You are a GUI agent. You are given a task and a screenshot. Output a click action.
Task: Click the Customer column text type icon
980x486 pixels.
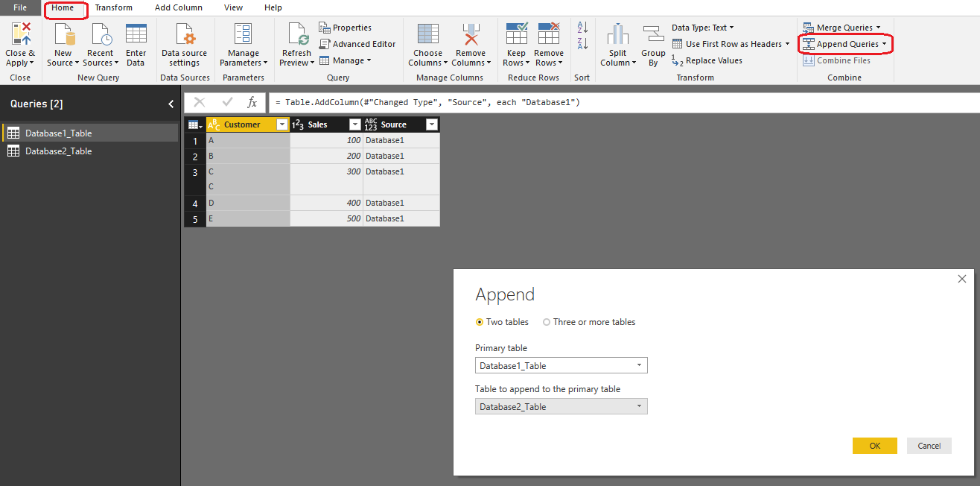214,124
